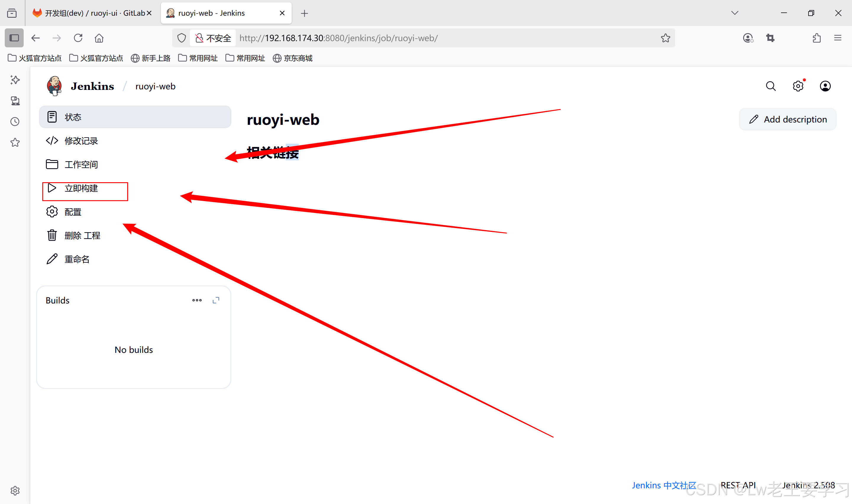
Task: Expand the Builds panel widget icon
Action: (x=216, y=300)
